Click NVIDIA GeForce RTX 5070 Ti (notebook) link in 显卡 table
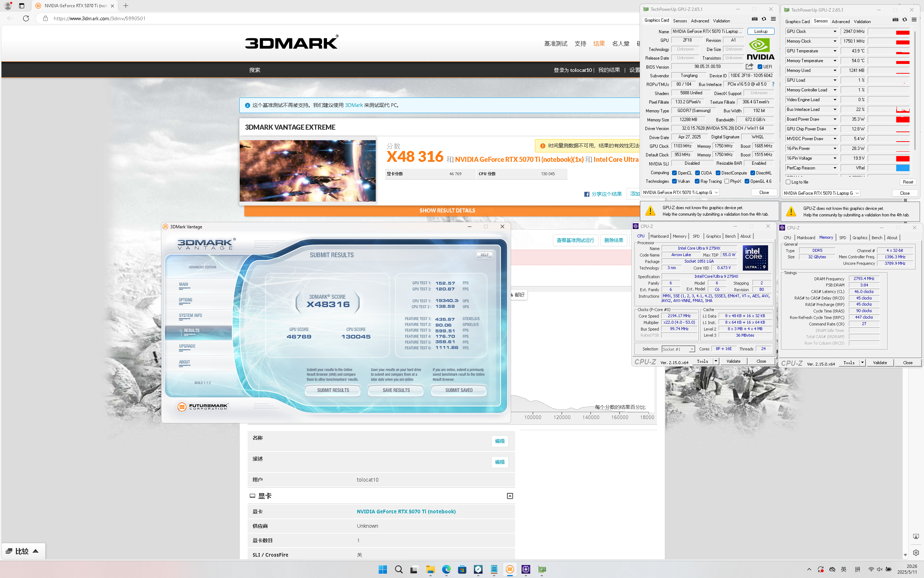The width and height of the screenshot is (924, 578). [x=406, y=512]
